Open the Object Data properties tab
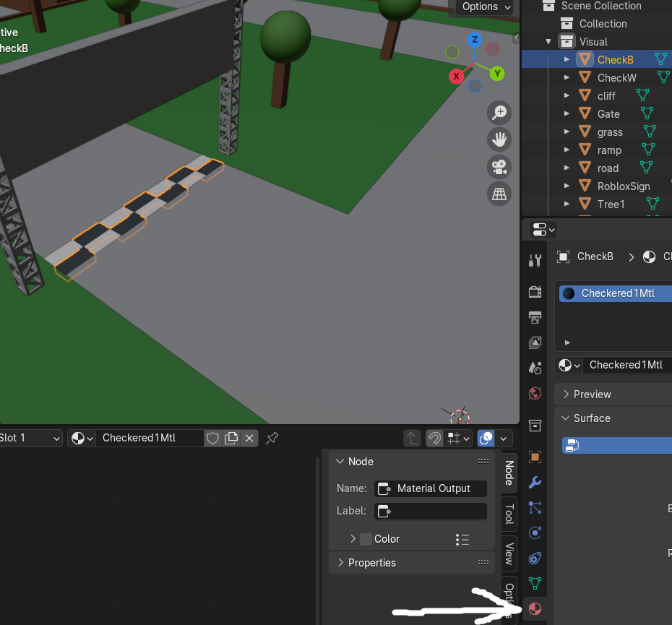 tap(535, 583)
